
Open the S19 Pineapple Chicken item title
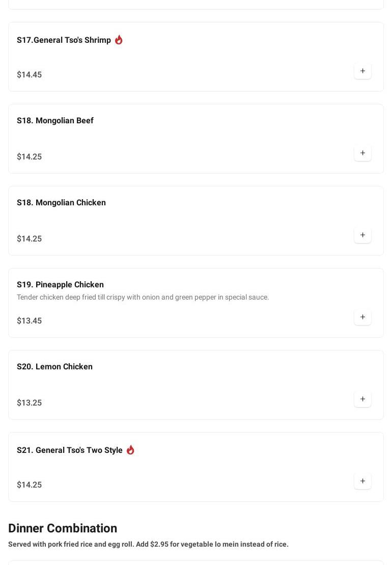pyautogui.click(x=60, y=285)
